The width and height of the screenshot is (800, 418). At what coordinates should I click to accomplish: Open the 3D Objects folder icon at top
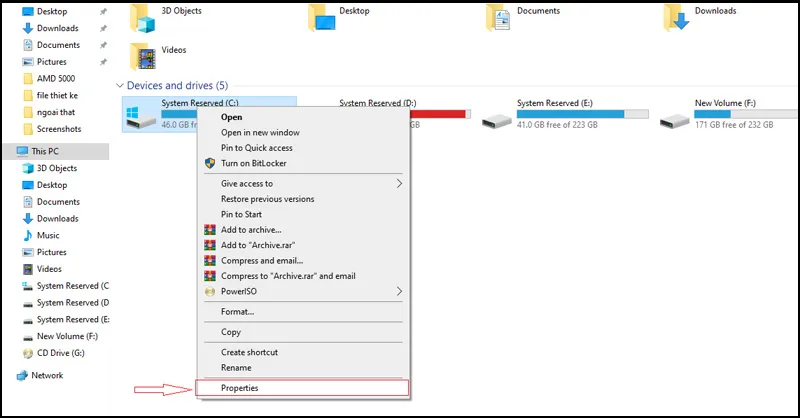coord(145,16)
